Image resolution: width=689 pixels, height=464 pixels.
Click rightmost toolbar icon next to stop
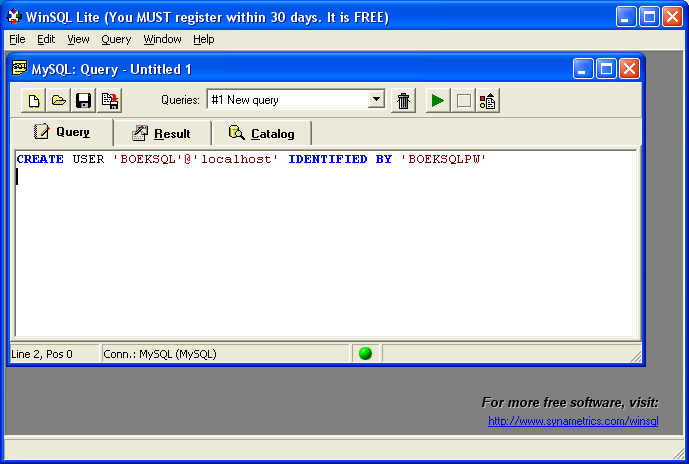point(488,101)
